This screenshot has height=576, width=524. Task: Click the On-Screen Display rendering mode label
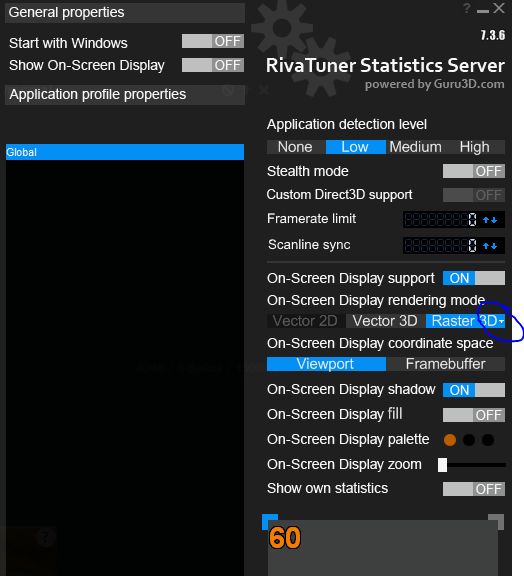click(x=376, y=300)
